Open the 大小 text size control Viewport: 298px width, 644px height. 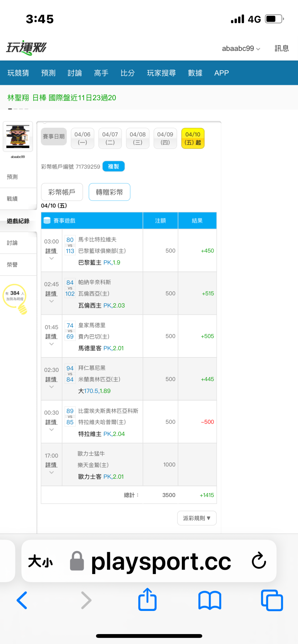pyautogui.click(x=41, y=561)
